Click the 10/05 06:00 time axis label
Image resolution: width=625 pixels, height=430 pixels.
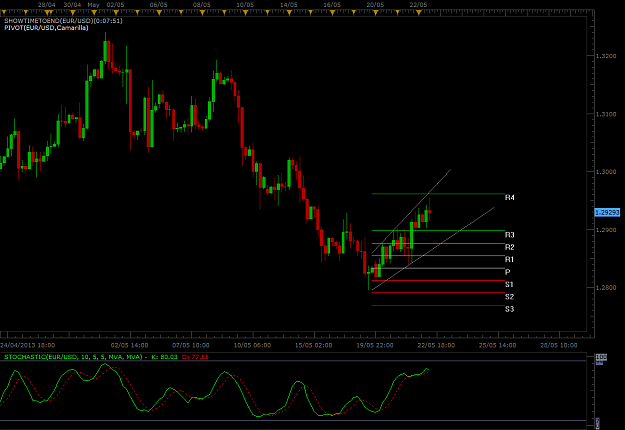coord(252,345)
